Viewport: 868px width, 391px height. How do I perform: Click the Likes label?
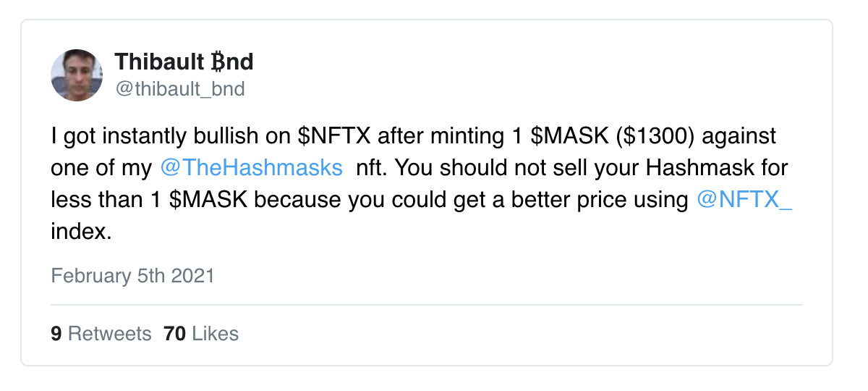(215, 333)
